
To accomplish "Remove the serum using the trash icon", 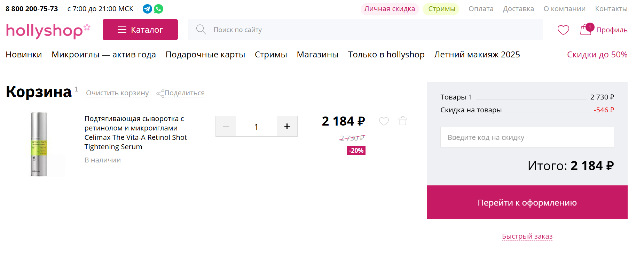I will (x=403, y=121).
